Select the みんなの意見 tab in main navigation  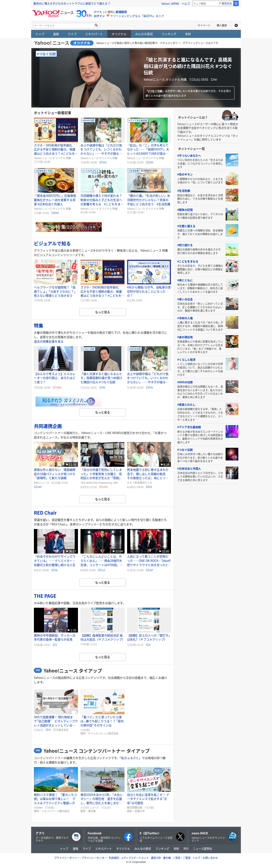tap(144, 34)
